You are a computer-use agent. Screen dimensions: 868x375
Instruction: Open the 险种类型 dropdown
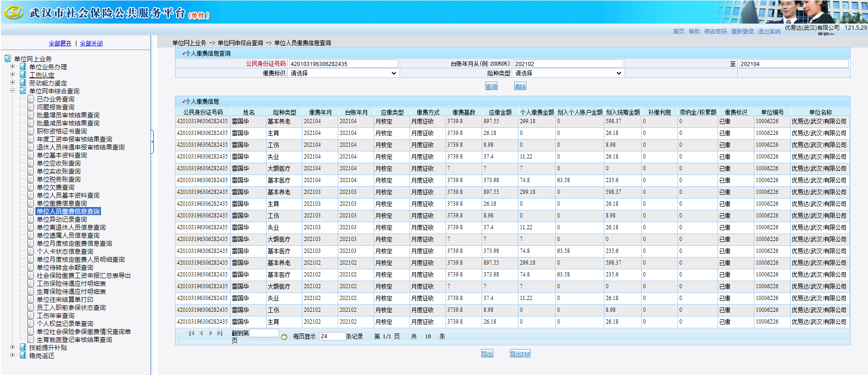click(568, 73)
